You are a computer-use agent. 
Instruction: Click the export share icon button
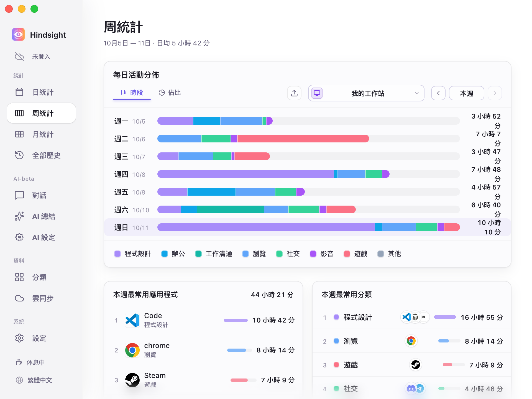(294, 93)
